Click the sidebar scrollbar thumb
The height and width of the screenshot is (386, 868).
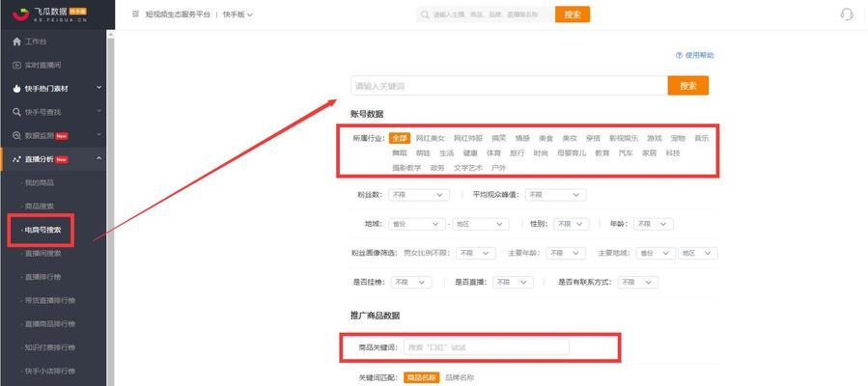click(111, 212)
